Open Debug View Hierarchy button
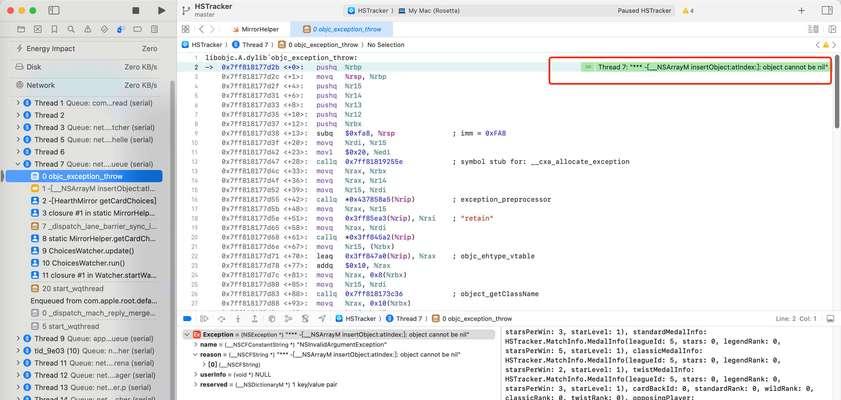This screenshot has width=841, height=400. [271, 318]
